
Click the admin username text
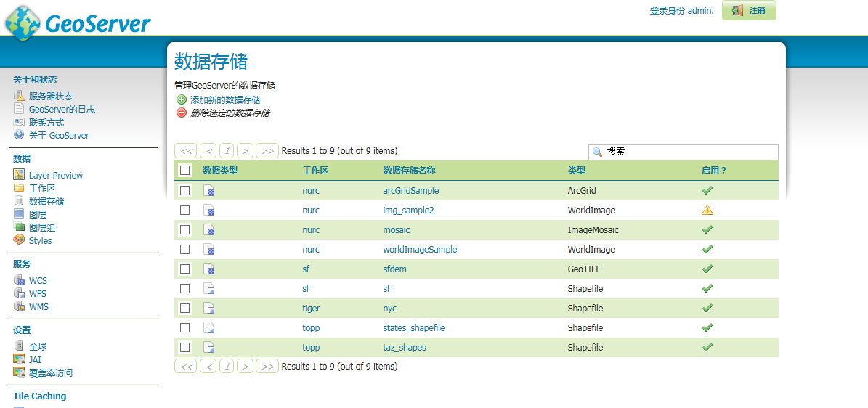pyautogui.click(x=700, y=10)
